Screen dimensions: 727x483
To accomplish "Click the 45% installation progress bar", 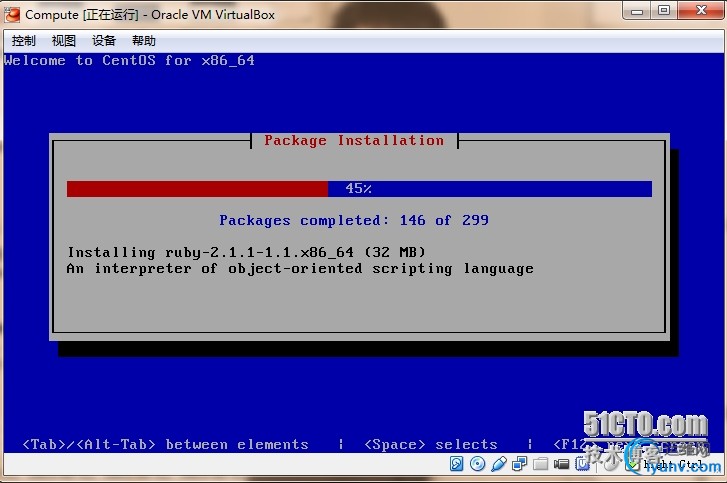I will [359, 189].
